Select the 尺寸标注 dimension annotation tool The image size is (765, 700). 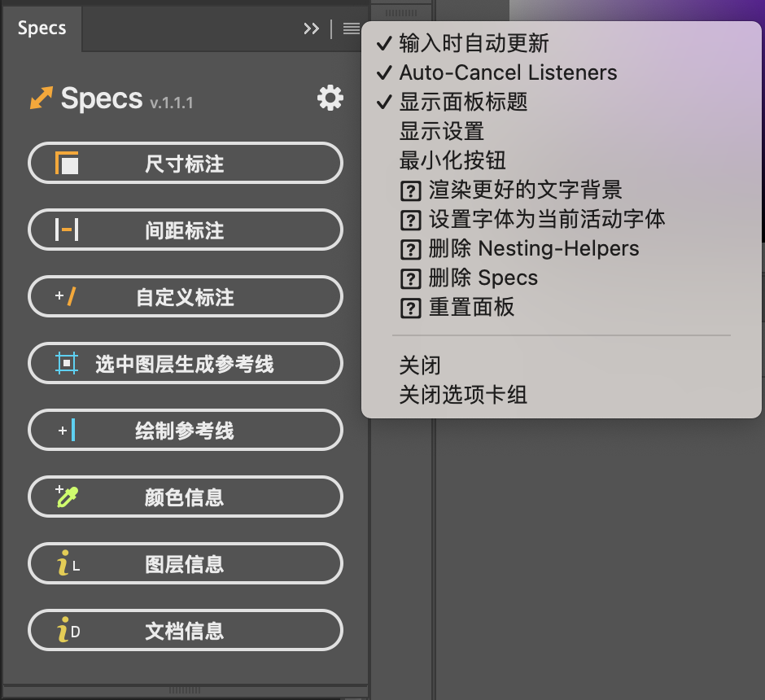pos(185,163)
